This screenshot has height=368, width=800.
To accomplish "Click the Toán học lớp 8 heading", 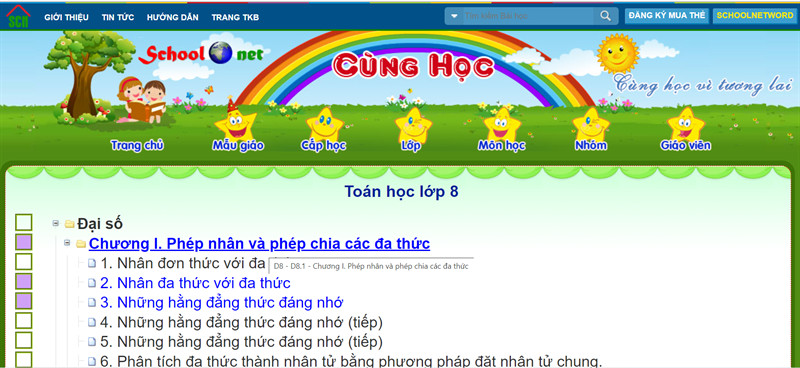I will point(402,191).
